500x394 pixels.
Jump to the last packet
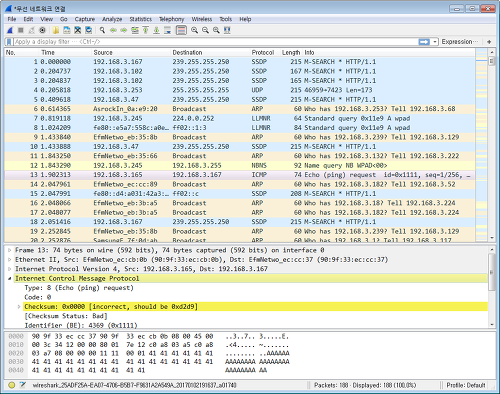[156, 30]
